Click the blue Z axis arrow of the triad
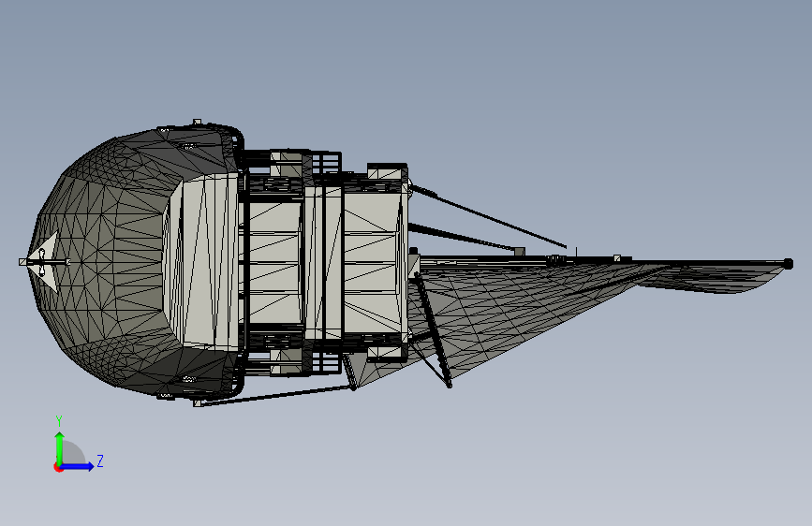812x526 pixels. [x=78, y=466]
